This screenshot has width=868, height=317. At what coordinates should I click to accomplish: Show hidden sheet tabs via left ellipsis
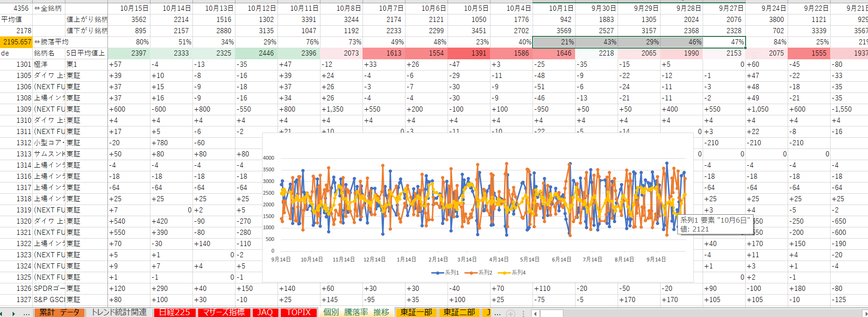[27, 313]
